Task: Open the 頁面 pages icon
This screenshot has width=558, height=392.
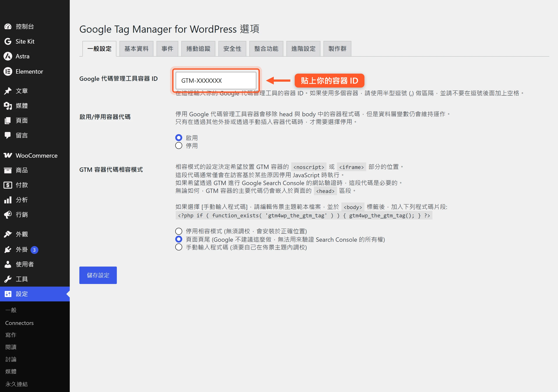Action: pyautogui.click(x=8, y=120)
